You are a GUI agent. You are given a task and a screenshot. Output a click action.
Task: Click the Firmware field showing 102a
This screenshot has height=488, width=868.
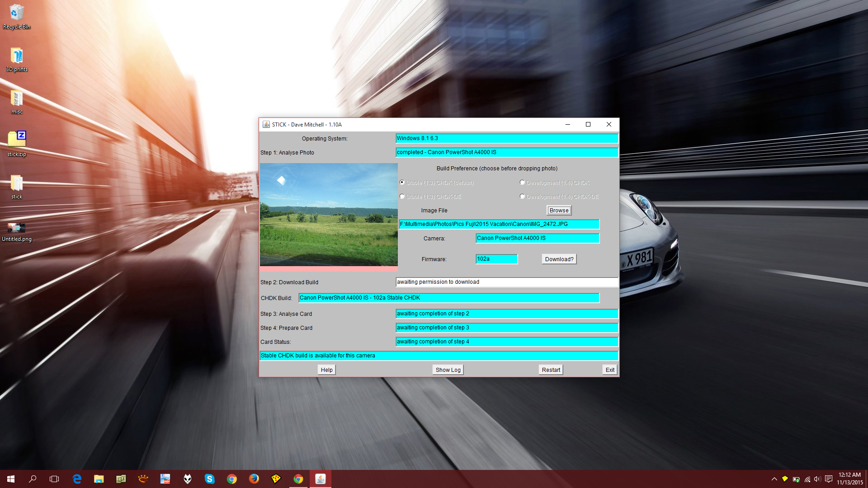(x=496, y=259)
